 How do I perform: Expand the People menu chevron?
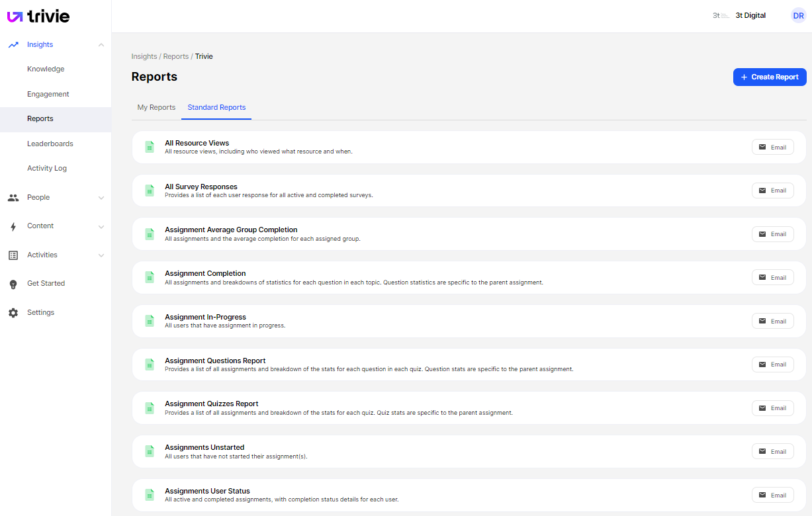click(x=101, y=198)
